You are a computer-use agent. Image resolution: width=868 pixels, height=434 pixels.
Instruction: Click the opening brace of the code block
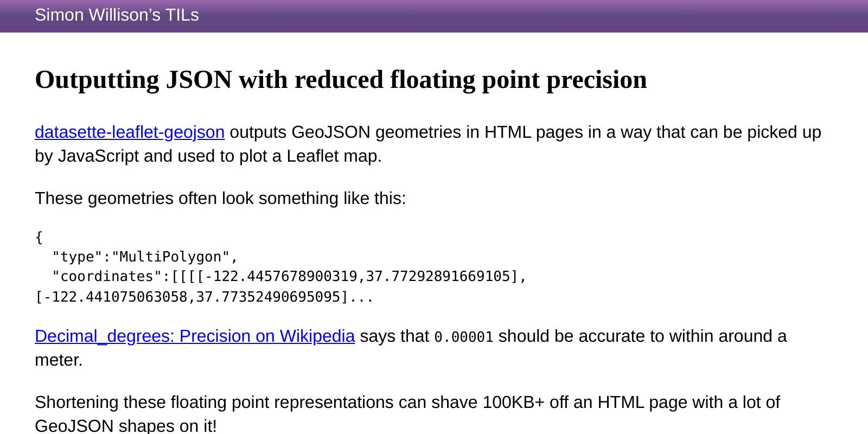tap(38, 237)
